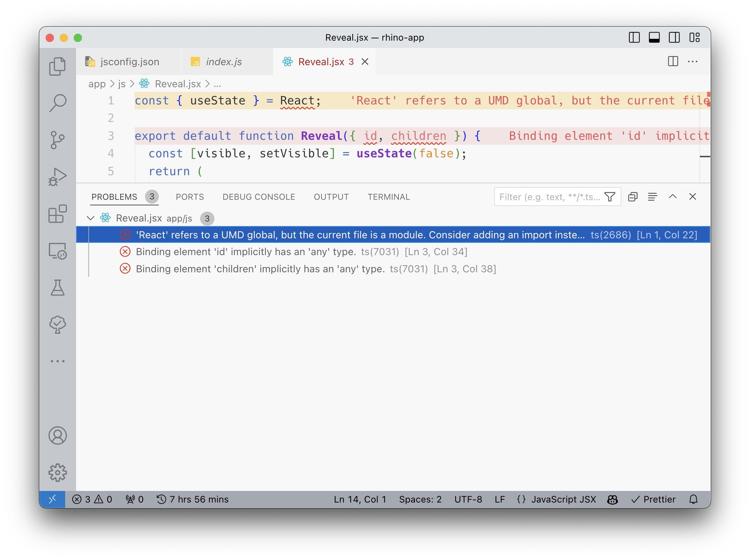Collapse the Reveal.jsx problems group
Screen dimensions: 750x560
[90, 218]
